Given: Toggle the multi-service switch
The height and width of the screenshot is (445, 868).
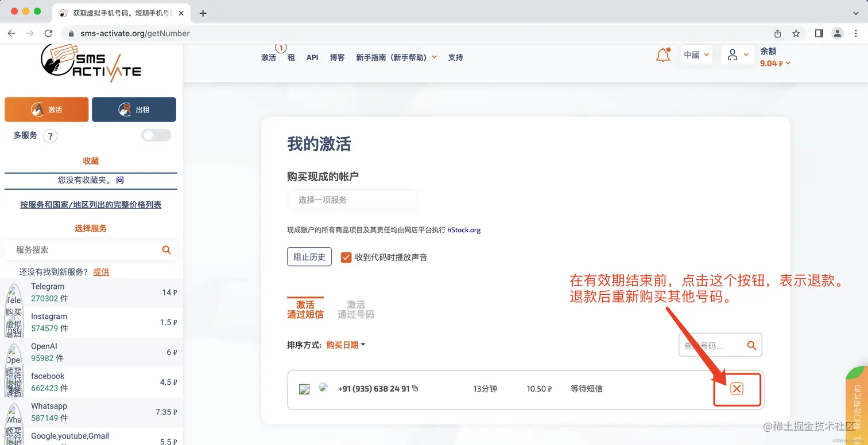Looking at the screenshot, I should (x=156, y=135).
